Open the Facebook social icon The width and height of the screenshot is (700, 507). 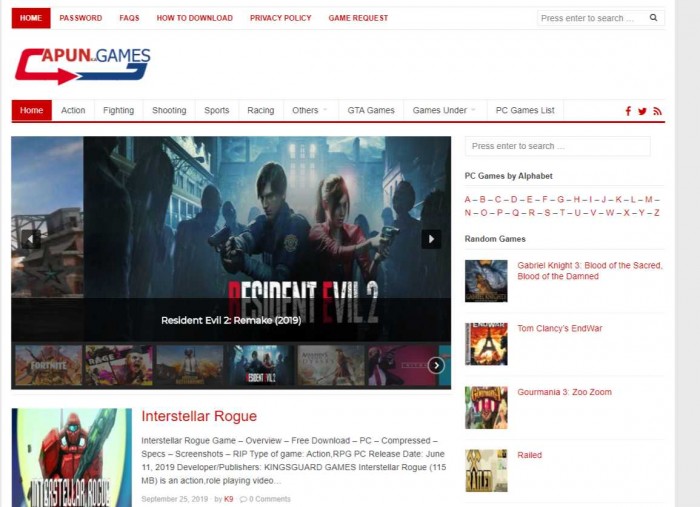click(x=628, y=111)
